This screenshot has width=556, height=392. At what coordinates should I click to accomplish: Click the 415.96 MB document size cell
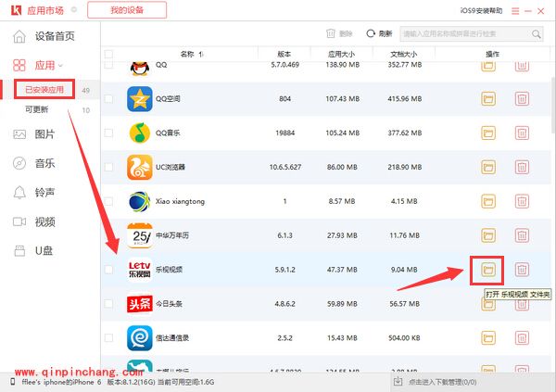(x=405, y=99)
